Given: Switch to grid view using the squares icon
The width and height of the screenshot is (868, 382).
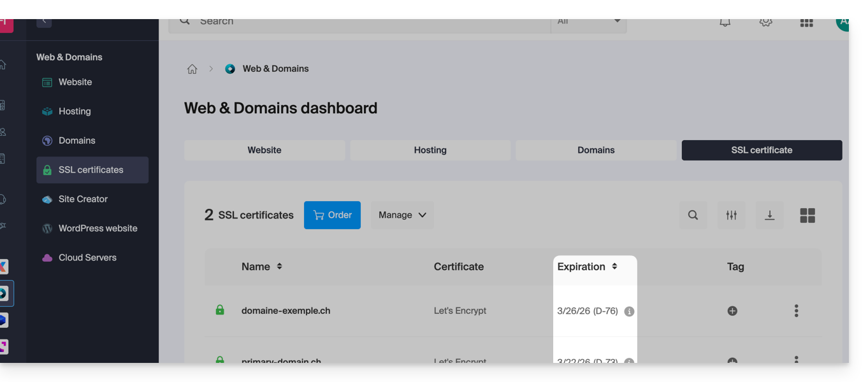Looking at the screenshot, I should tap(807, 215).
